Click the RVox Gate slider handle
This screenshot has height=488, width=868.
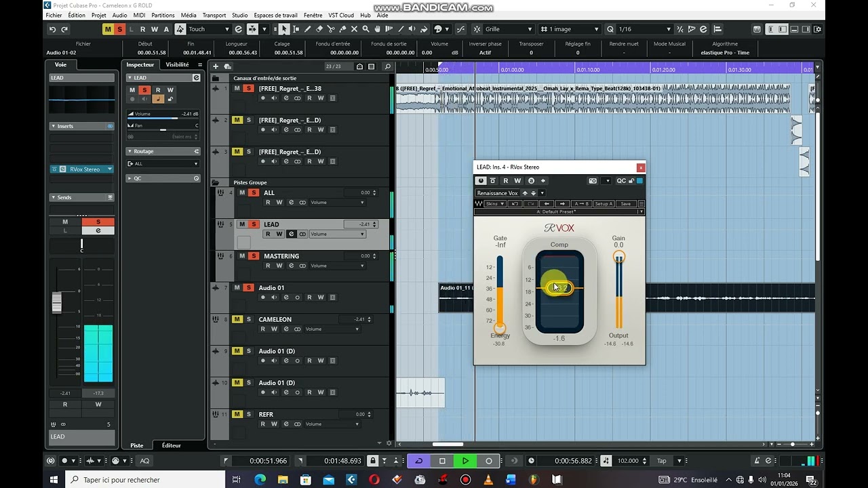(500, 328)
